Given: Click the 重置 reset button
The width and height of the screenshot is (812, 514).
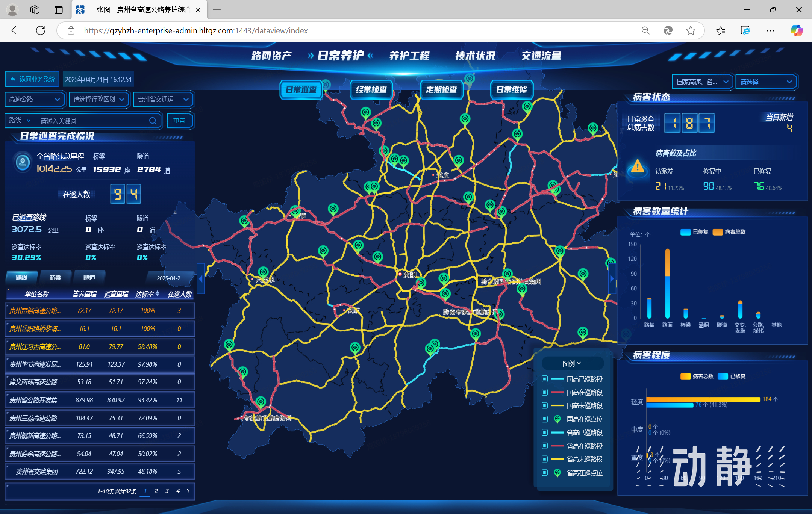Looking at the screenshot, I should [179, 121].
